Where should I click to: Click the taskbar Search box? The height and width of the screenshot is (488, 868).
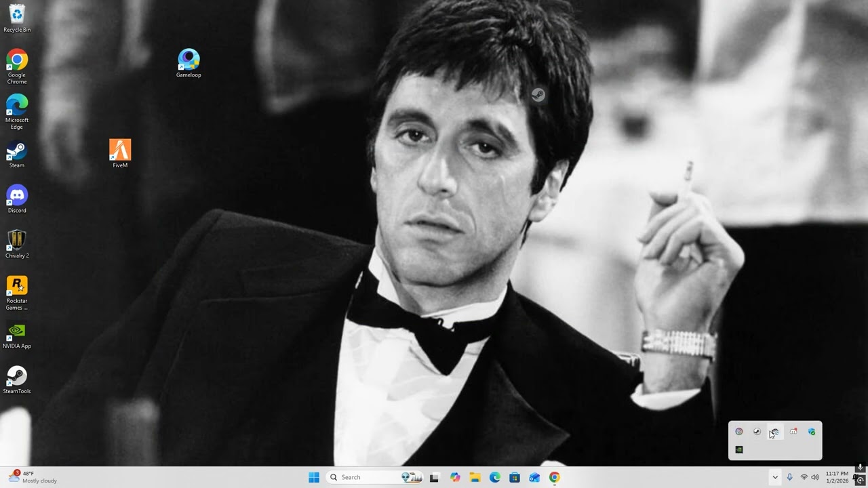tap(374, 477)
